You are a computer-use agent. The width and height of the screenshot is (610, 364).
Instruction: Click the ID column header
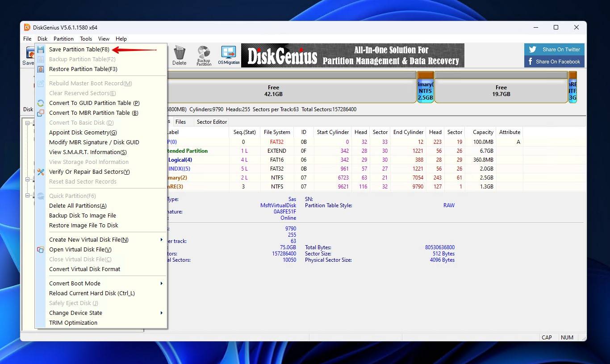[304, 132]
